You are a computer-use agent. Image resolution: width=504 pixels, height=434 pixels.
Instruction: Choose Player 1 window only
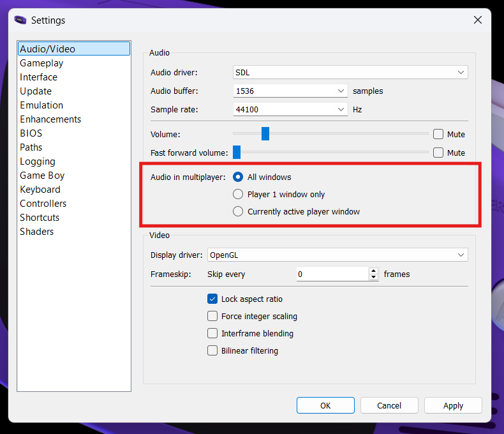click(x=238, y=194)
